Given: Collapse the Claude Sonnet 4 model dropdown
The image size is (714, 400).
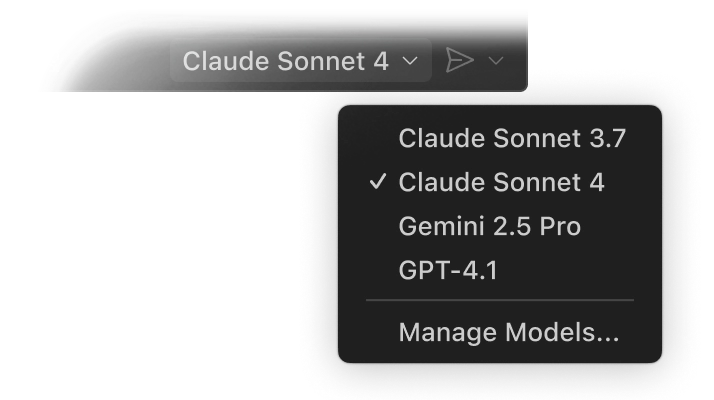Looking at the screenshot, I should pos(300,61).
